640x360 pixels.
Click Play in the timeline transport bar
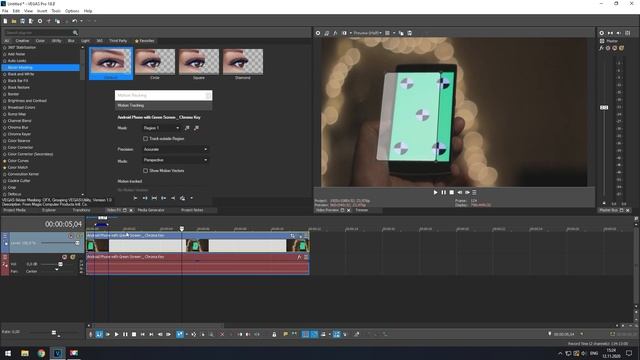[116, 334]
